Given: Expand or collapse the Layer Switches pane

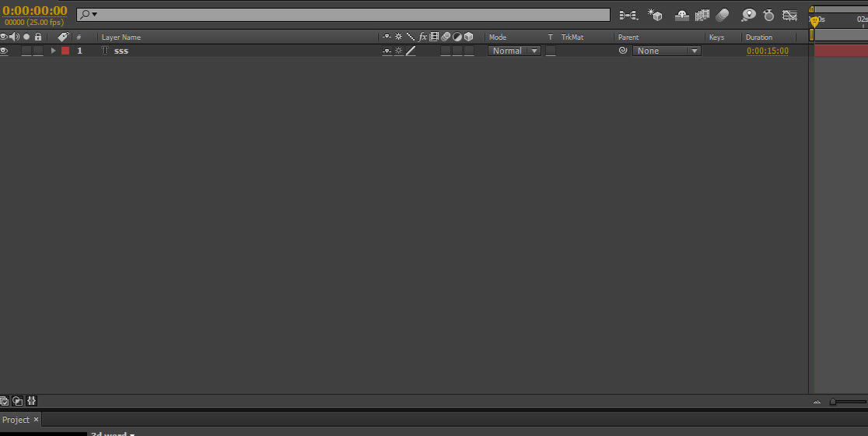Looking at the screenshot, I should click(5, 401).
